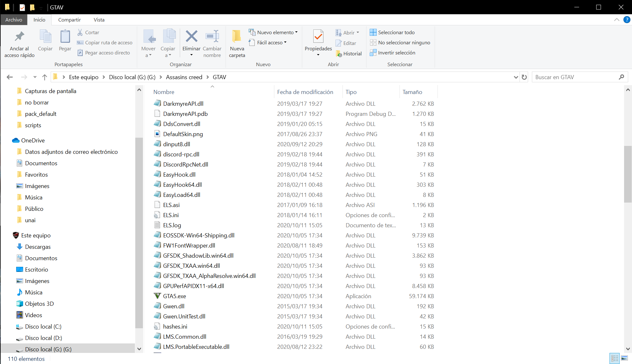
Task: Click the Cambiar nombre icon
Action: coord(212,37)
